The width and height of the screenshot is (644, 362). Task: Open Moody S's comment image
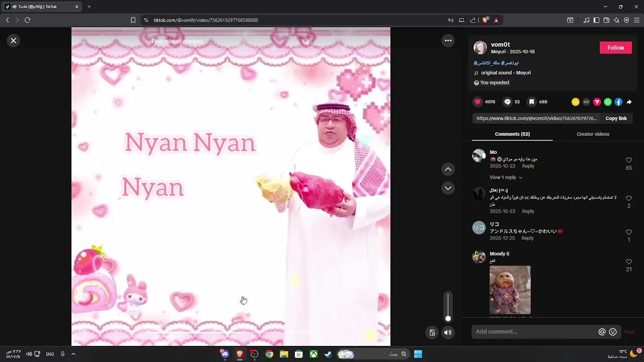510,290
